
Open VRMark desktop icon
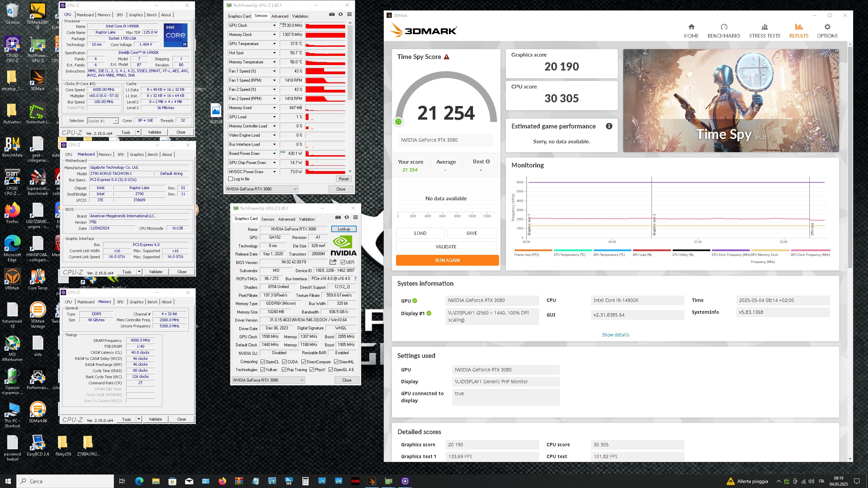pos(12,279)
